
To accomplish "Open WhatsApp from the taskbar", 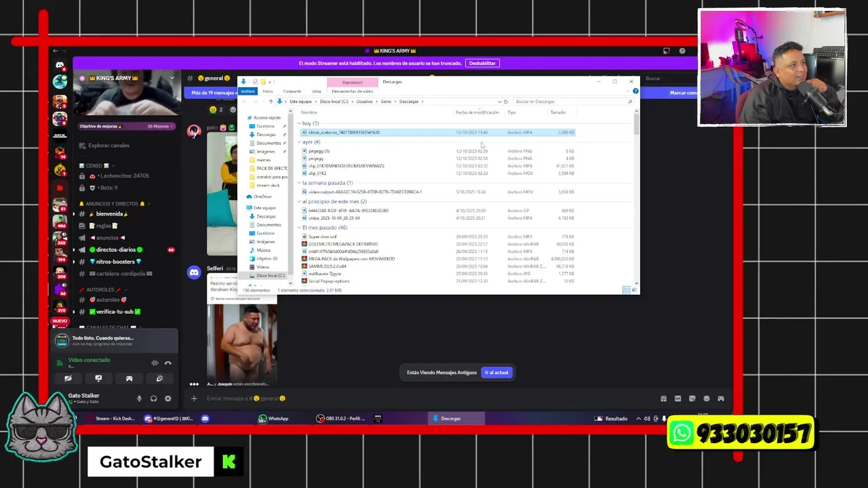I will pyautogui.click(x=274, y=418).
